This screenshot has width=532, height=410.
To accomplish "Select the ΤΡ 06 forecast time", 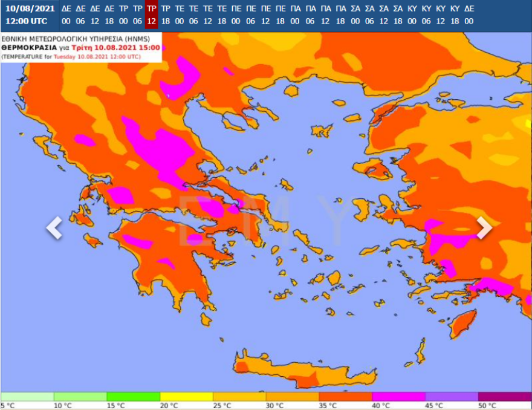I will point(138,15).
